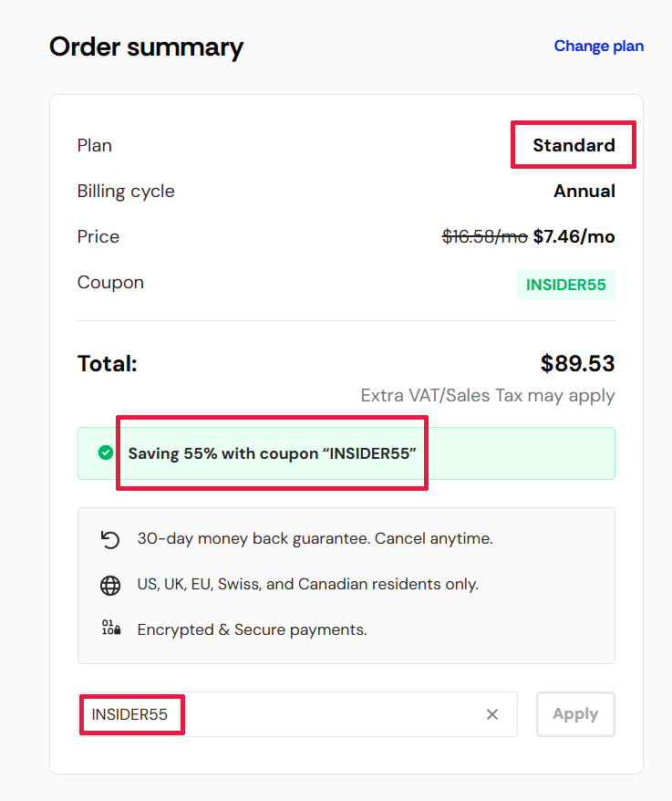Click the Standard plan value
672x801 pixels.
574,145
